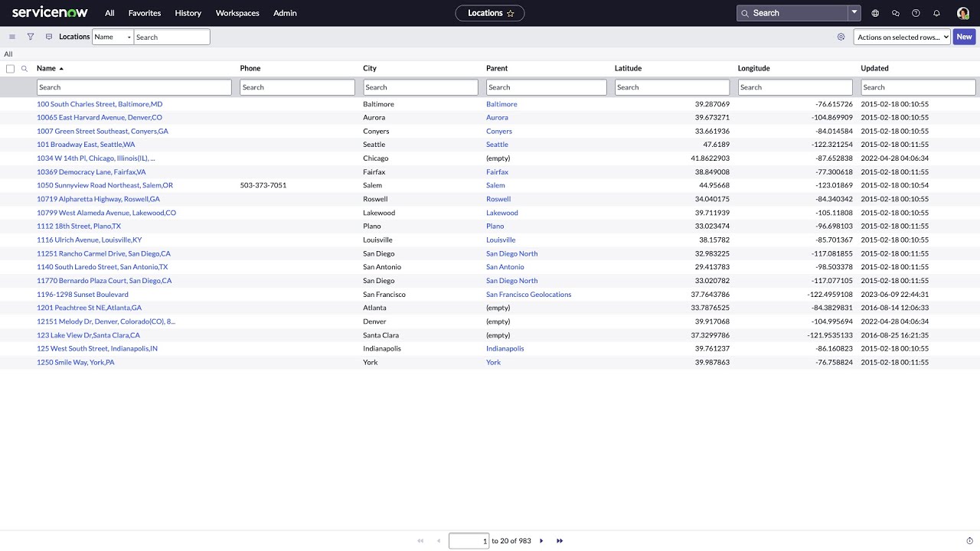Click the Santa Clara city cell
The height and width of the screenshot is (551, 980).
[x=381, y=335]
